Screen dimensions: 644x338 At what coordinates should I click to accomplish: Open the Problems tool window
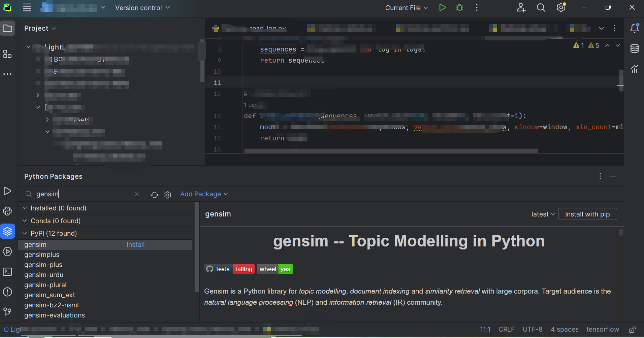pos(7,292)
